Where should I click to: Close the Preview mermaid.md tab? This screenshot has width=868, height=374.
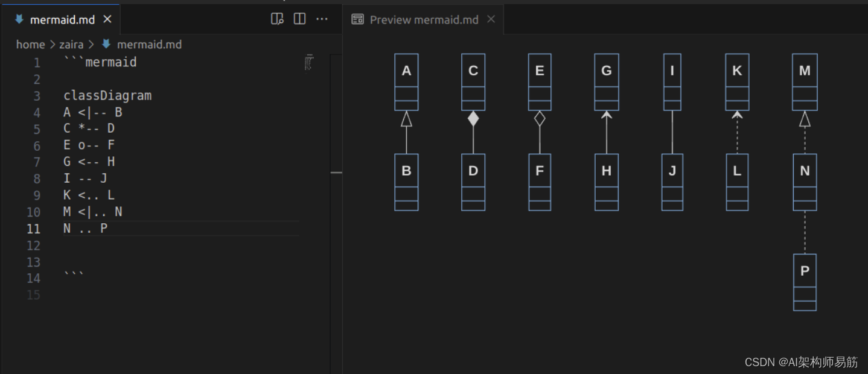(x=491, y=19)
